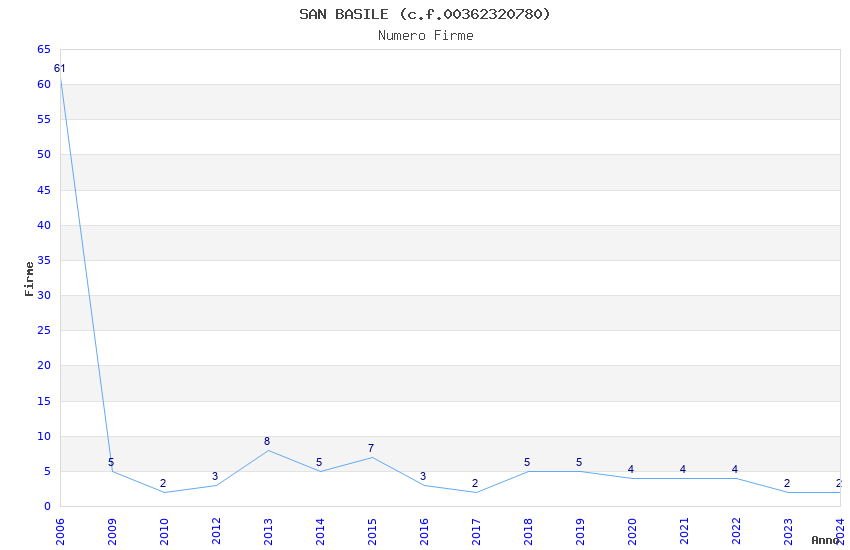Click the x-axis year label 2013
The width and height of the screenshot is (850, 550).
point(268,532)
